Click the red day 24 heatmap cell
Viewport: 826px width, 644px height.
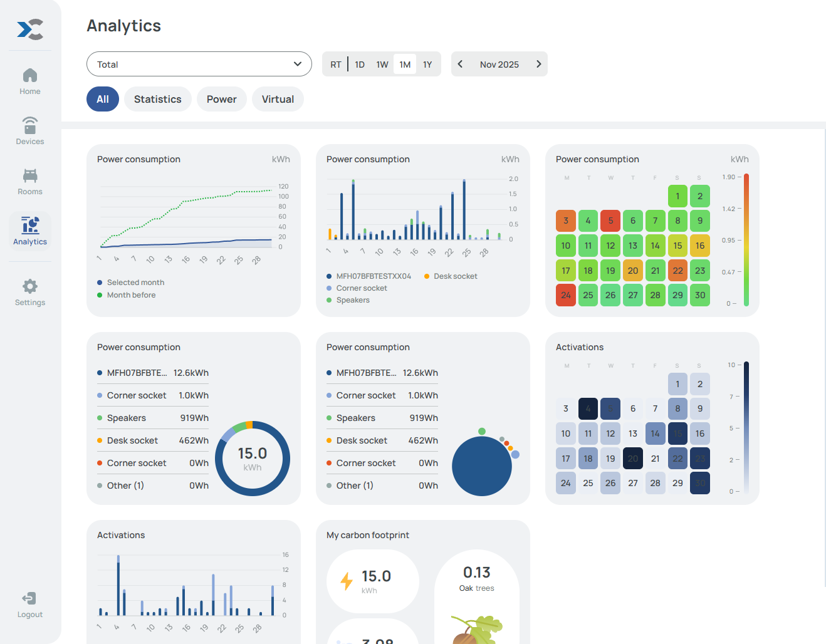(566, 295)
